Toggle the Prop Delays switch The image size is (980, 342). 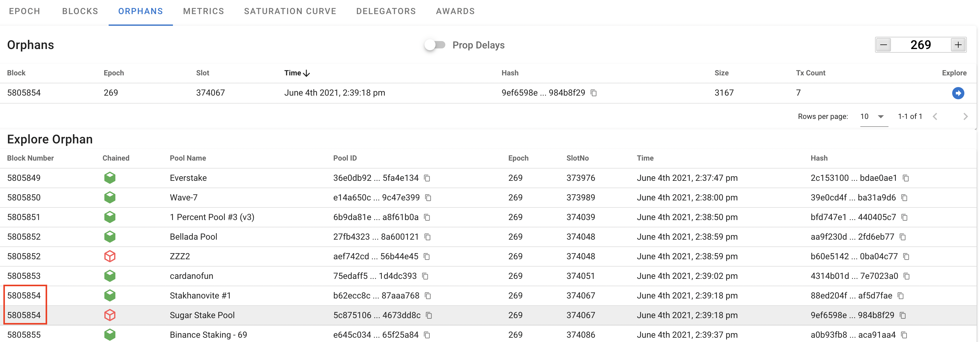click(x=435, y=45)
